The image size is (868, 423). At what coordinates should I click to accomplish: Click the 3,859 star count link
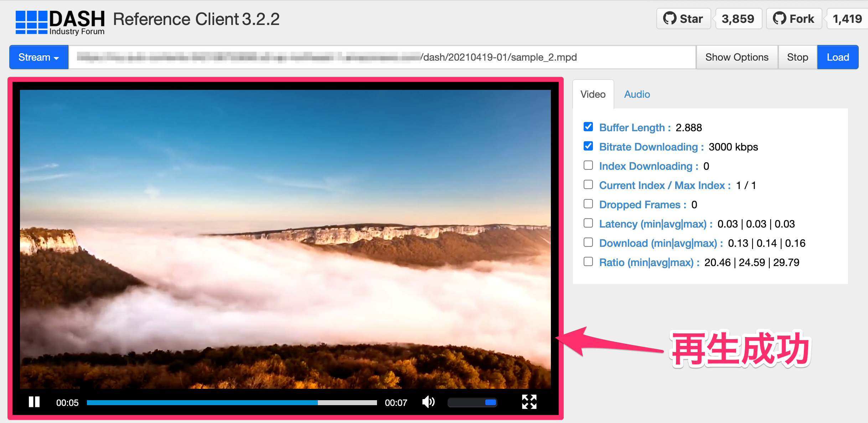coord(738,18)
